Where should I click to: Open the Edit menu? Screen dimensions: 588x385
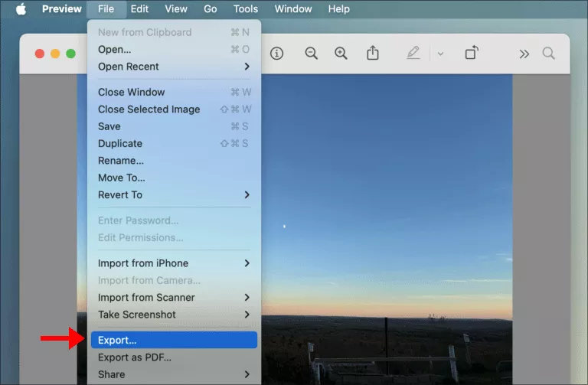139,8
